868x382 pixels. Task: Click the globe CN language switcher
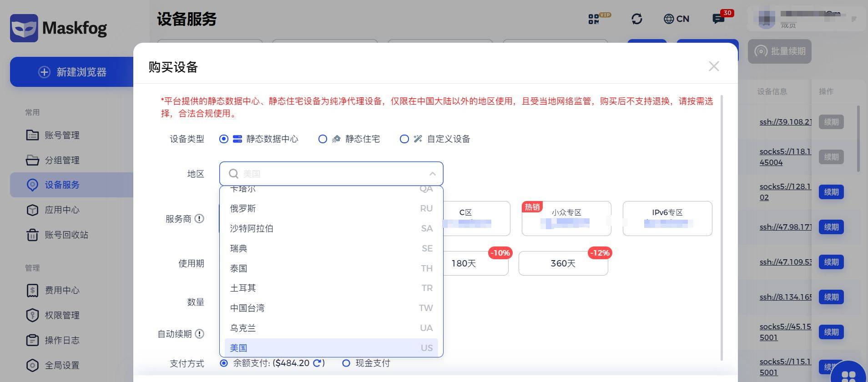pyautogui.click(x=676, y=19)
